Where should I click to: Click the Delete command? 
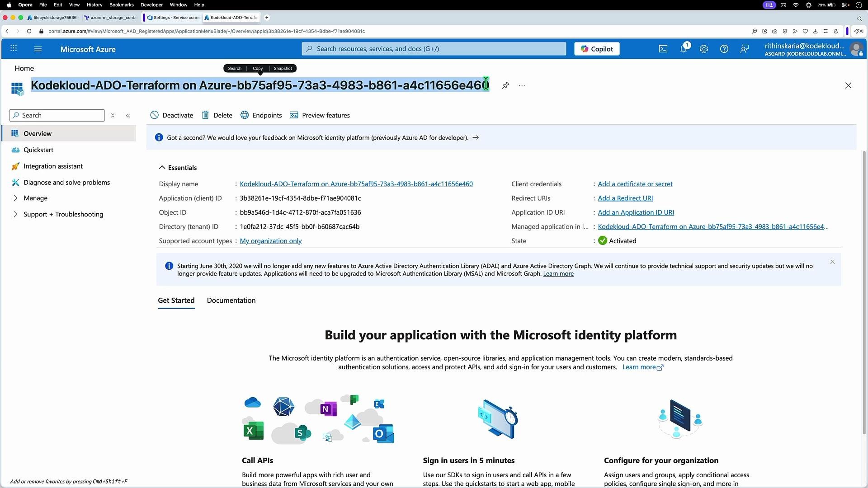click(217, 115)
